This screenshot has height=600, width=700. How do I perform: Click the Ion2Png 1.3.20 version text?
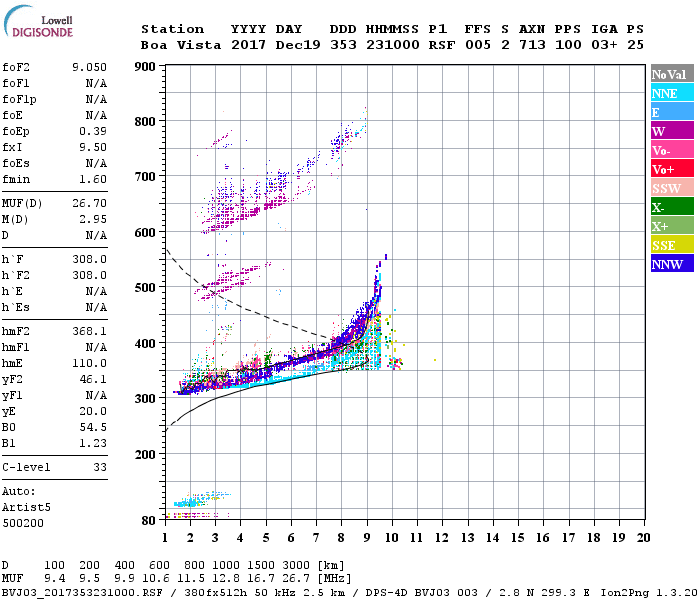tap(649, 593)
